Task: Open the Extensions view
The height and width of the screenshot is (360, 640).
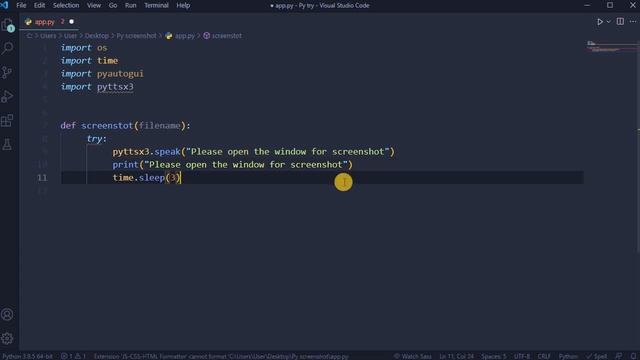Action: (7, 121)
